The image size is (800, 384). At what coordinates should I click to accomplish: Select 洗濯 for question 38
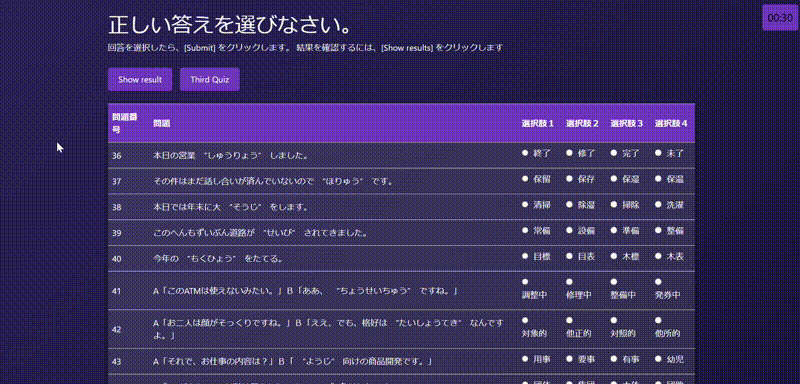[658, 204]
